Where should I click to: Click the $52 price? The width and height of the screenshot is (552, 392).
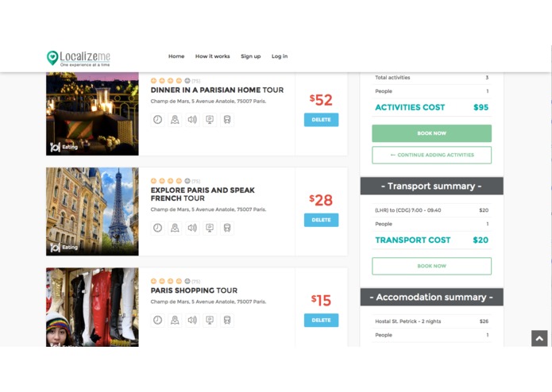coord(321,100)
